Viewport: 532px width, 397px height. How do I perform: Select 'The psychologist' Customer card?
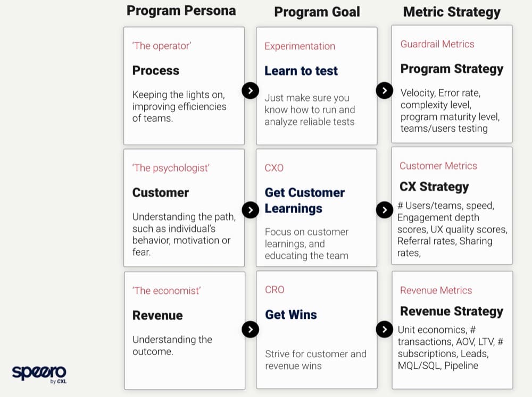184,208
